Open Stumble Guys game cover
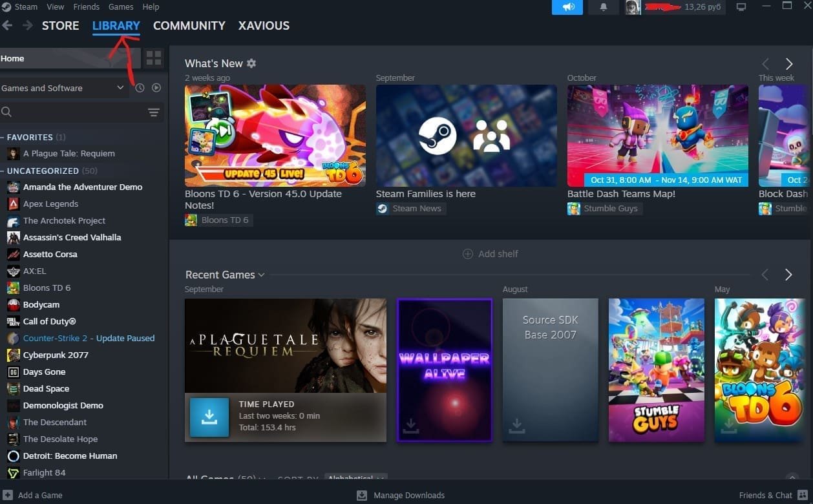 (657, 370)
